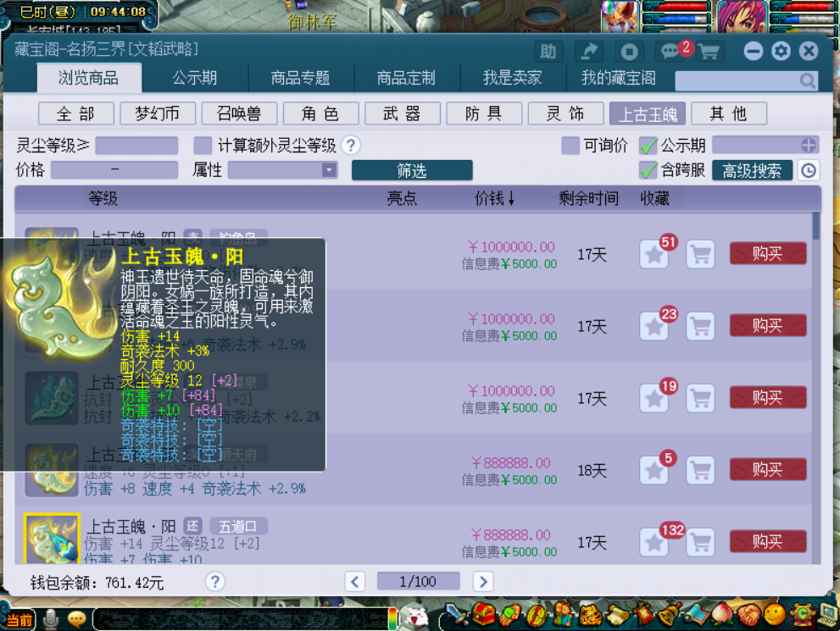The height and width of the screenshot is (631, 840).
Task: Click the magnifier search icon
Action: point(807,81)
